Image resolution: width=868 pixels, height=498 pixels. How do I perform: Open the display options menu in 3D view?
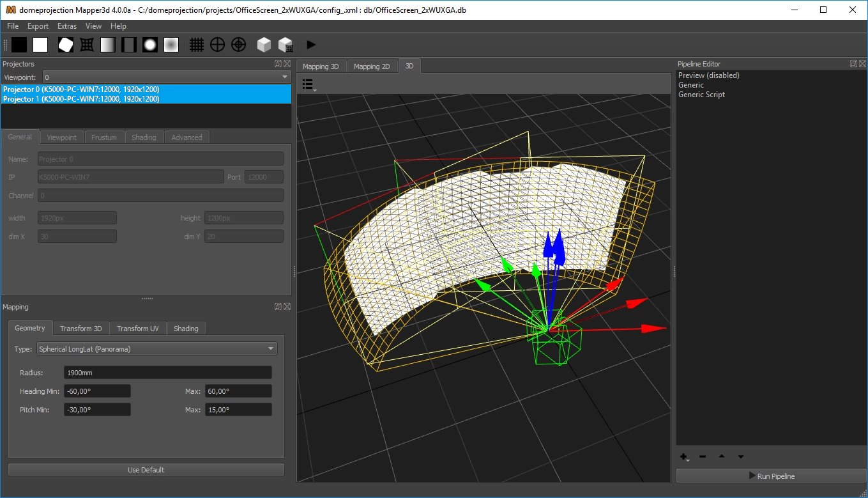[308, 84]
